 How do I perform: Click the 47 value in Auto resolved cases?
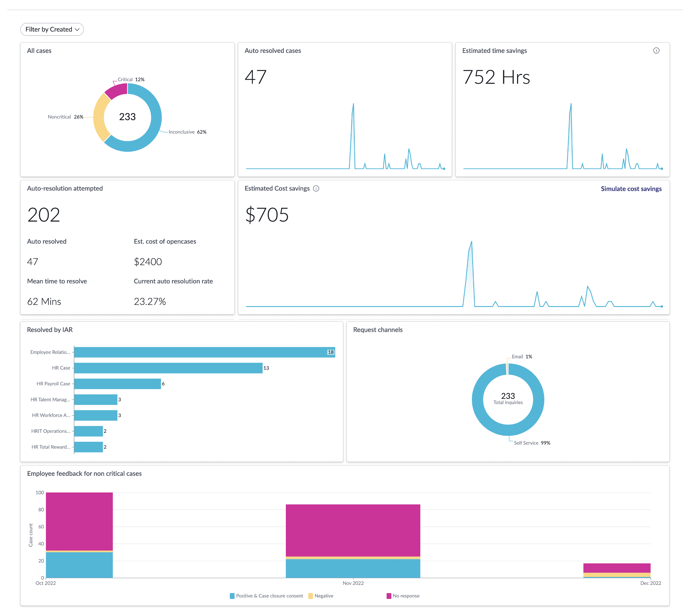(255, 77)
